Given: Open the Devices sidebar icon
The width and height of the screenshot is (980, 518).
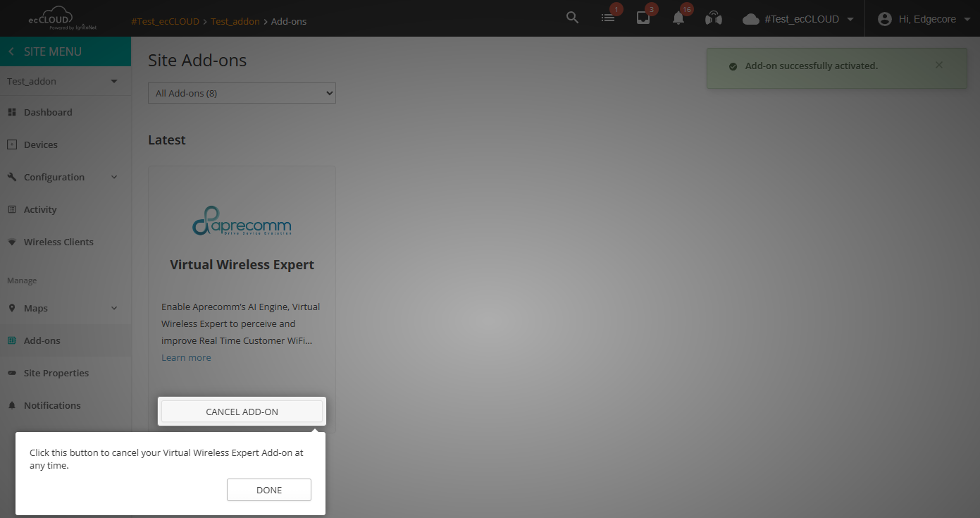Looking at the screenshot, I should [12, 144].
